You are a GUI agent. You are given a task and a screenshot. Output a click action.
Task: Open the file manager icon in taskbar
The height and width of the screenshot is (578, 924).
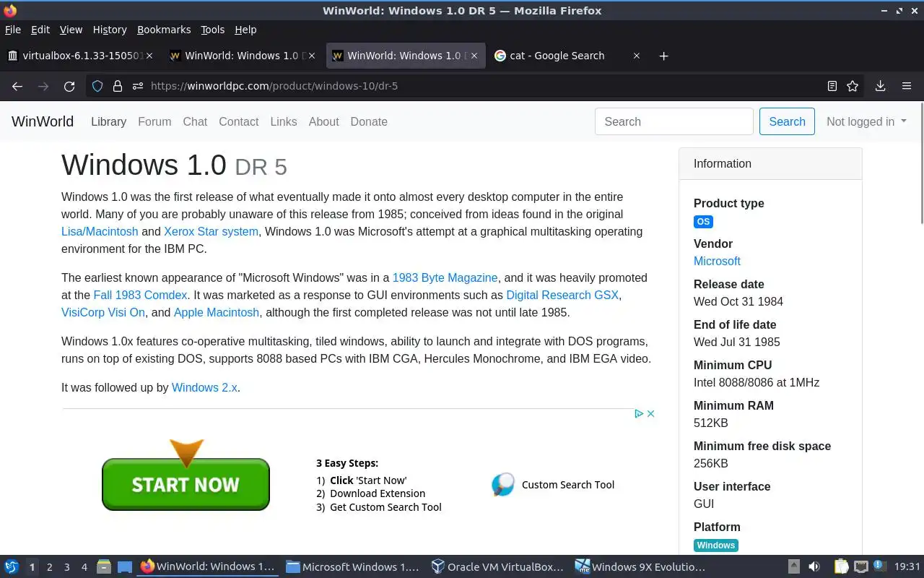tap(103, 567)
